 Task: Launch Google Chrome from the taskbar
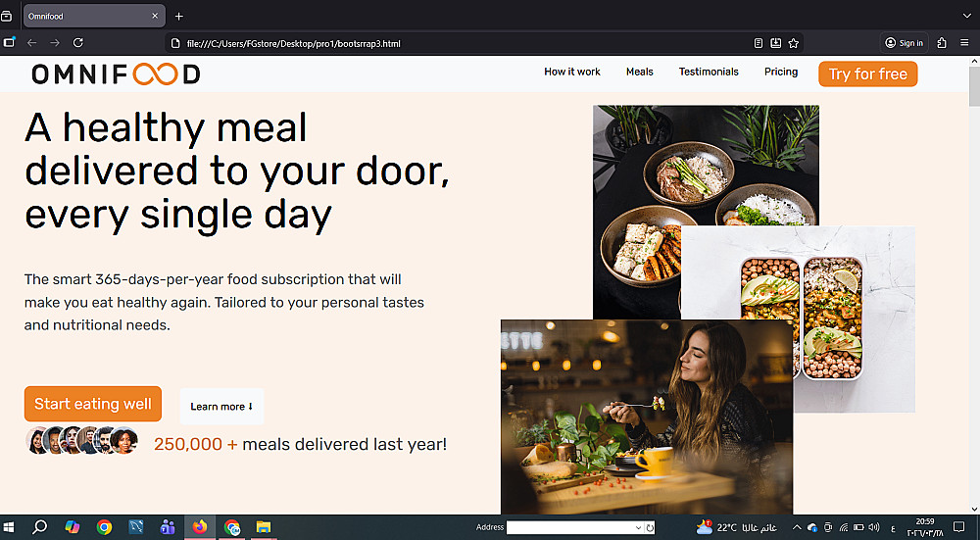coord(105,527)
